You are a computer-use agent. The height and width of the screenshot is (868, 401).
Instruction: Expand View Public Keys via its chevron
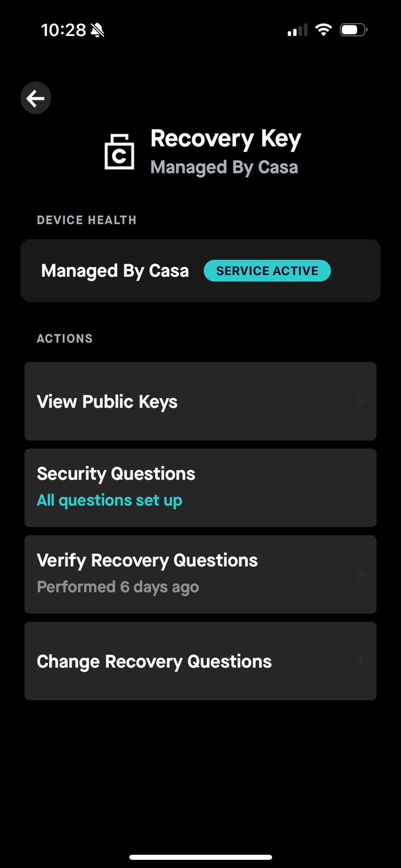tap(360, 401)
